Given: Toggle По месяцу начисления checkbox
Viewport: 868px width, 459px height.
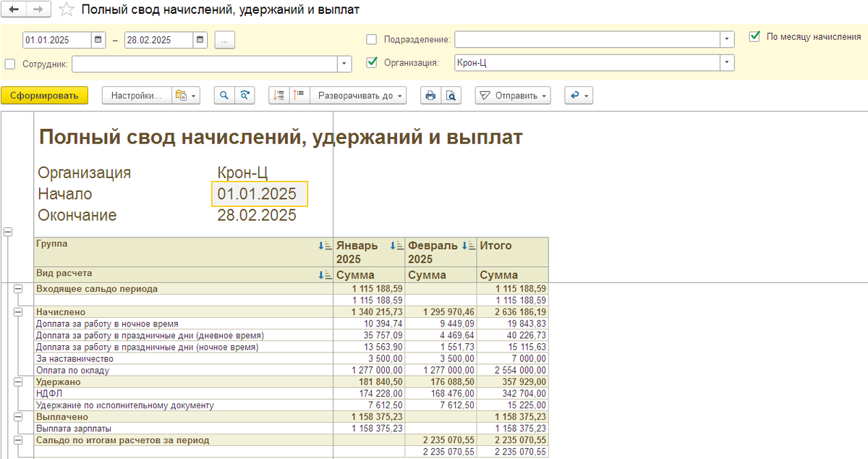Looking at the screenshot, I should tap(755, 35).
